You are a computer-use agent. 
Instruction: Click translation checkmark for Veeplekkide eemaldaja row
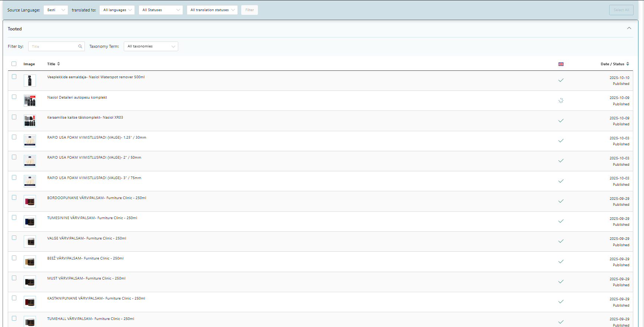click(x=561, y=80)
